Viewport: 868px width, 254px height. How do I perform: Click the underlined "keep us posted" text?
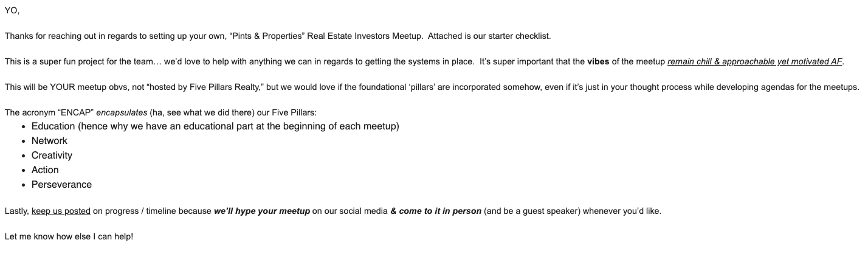pyautogui.click(x=61, y=211)
